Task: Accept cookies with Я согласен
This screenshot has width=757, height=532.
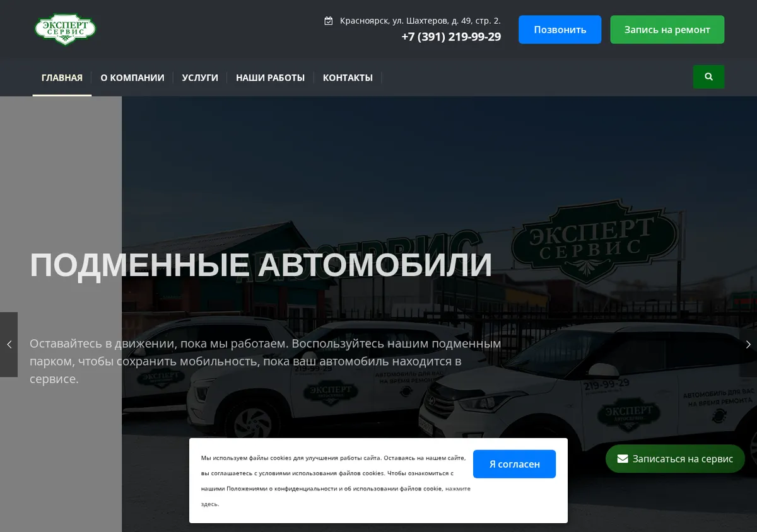Action: point(514,464)
